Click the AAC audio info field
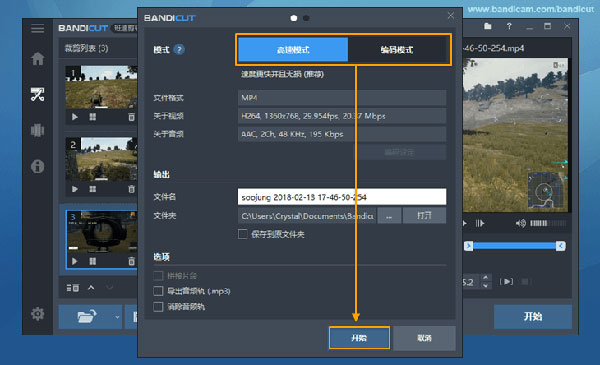This screenshot has width=600, height=365. click(342, 134)
